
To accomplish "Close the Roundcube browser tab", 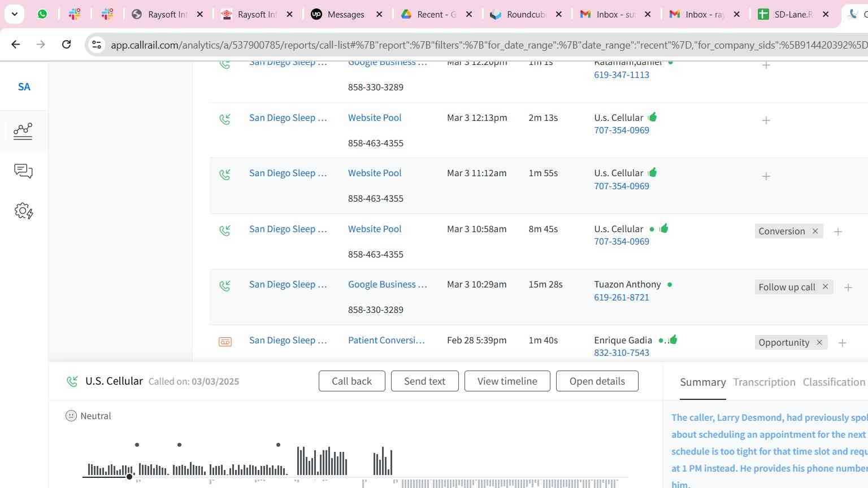I will (559, 14).
